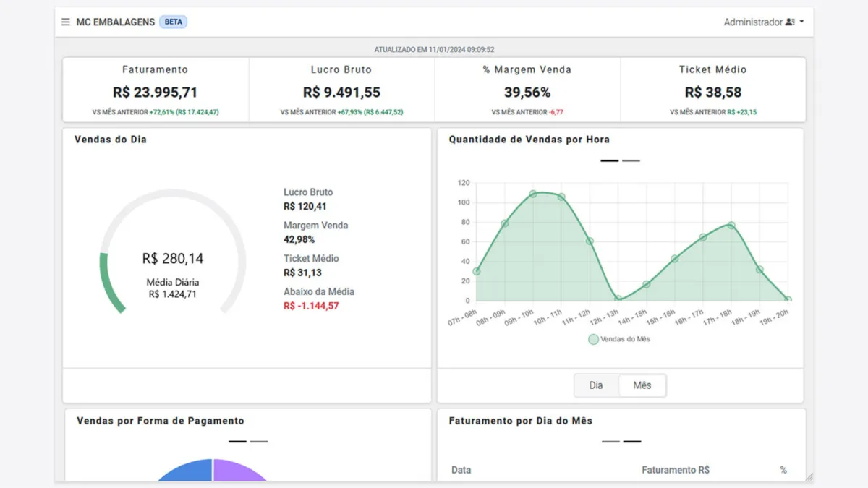Click the 18h - 19h data point
This screenshot has height=488, width=868.
pyautogui.click(x=759, y=270)
